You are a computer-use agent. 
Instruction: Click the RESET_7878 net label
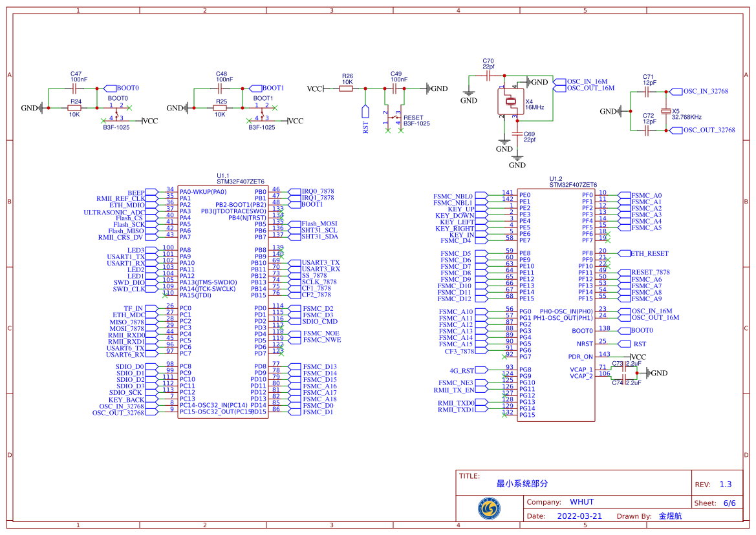click(x=651, y=272)
